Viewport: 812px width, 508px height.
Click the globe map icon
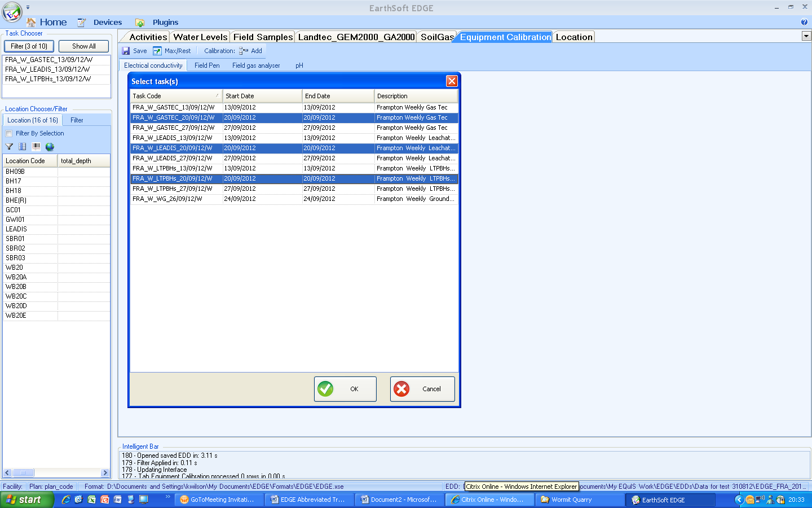point(50,147)
